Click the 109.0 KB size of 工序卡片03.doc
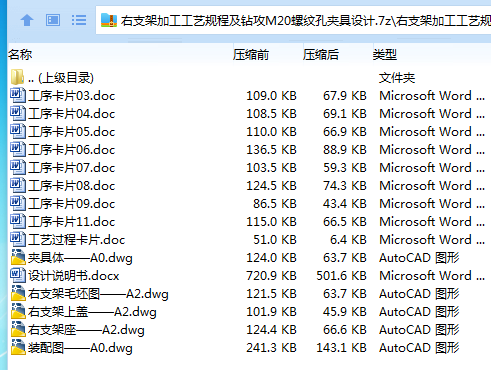 pyautogui.click(x=271, y=96)
